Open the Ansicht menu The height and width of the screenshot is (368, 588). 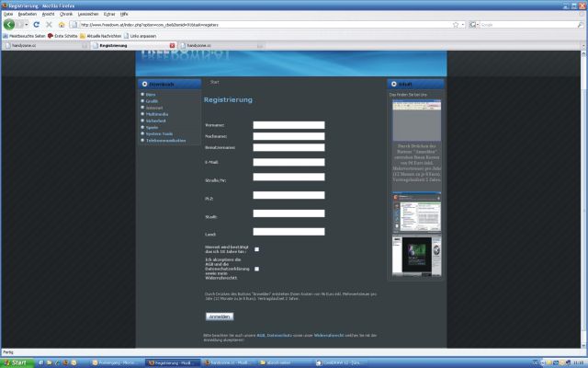tap(48, 14)
